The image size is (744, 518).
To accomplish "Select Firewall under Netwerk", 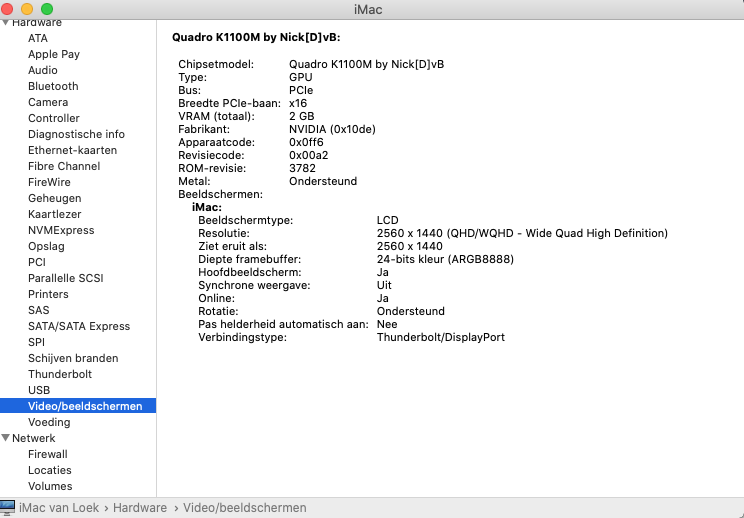I will [x=47, y=454].
